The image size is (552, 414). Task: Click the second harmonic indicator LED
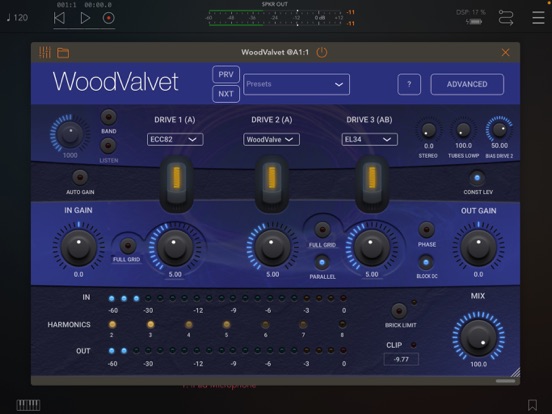[112, 324]
